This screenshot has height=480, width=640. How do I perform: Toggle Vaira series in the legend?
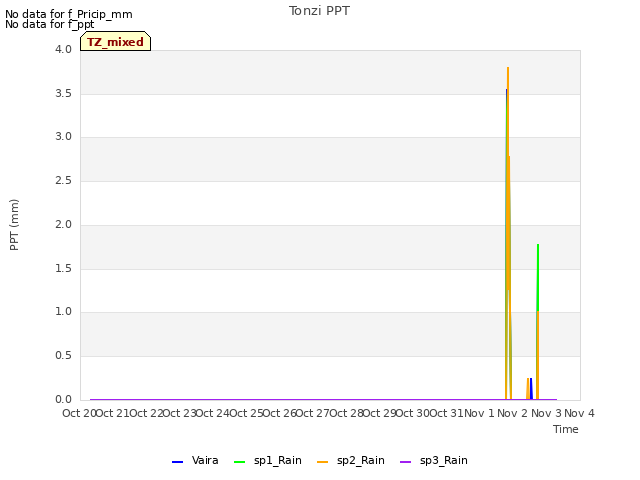point(195,460)
